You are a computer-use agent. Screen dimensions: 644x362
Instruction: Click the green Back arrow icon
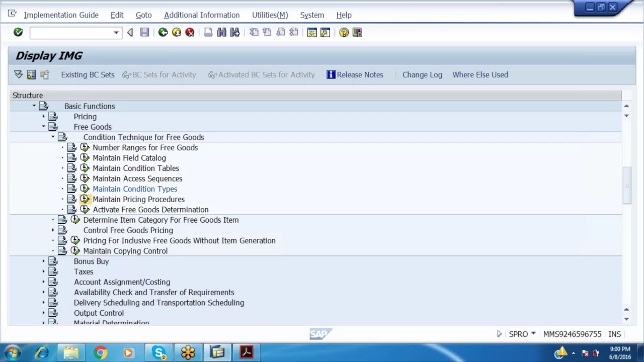(x=163, y=32)
